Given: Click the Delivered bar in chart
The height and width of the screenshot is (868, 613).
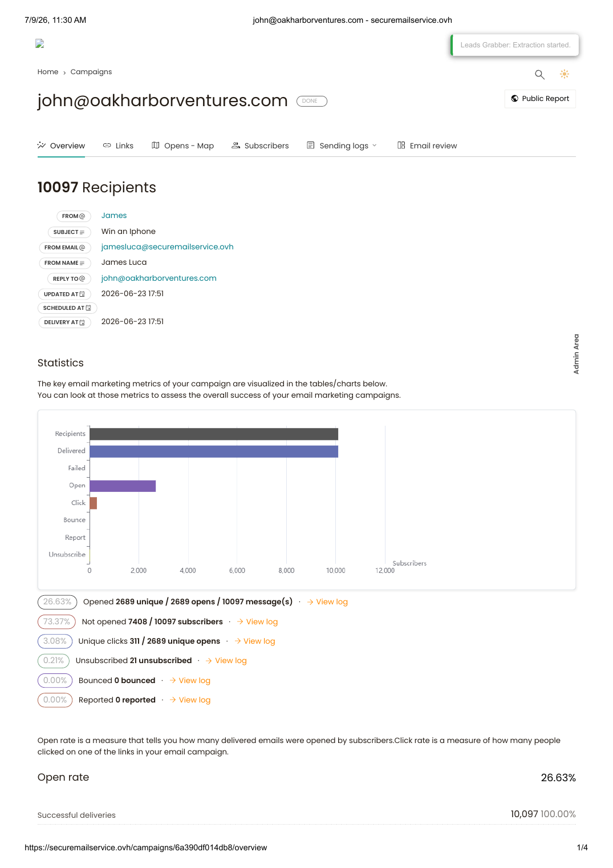Looking at the screenshot, I should [214, 451].
